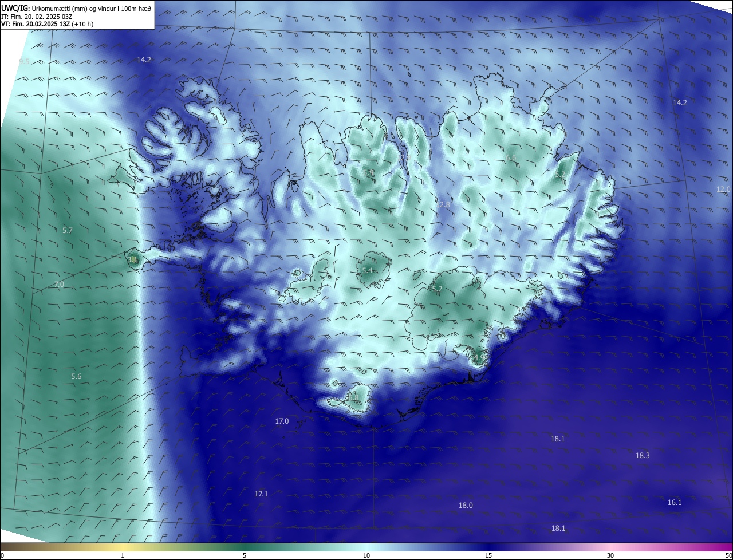This screenshot has height=560, width=733.
Task: Click the 12.9 value label on the map
Action: 405,157
